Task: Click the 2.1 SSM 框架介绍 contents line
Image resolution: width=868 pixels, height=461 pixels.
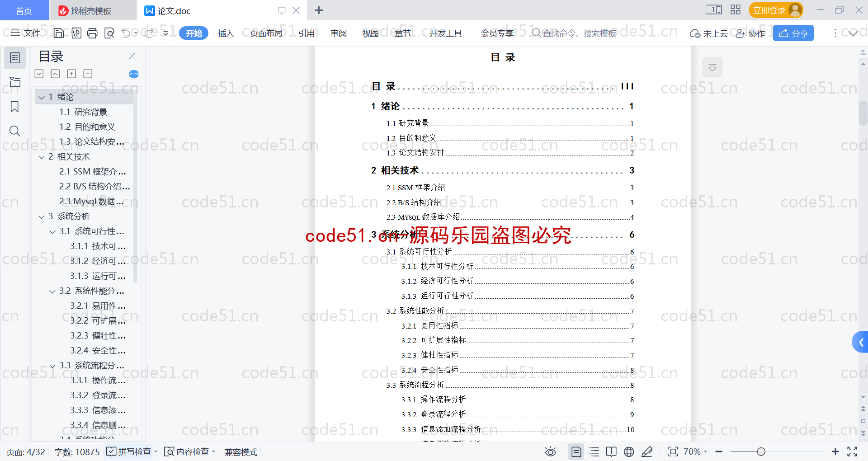Action: [509, 187]
